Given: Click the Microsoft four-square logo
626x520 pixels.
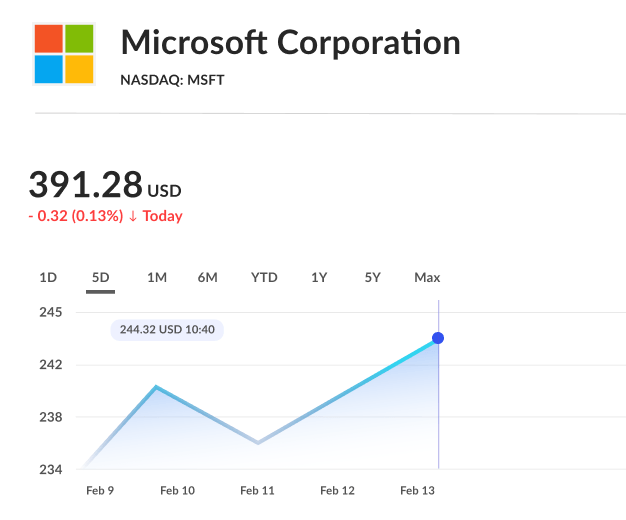Looking at the screenshot, I should pos(64,54).
